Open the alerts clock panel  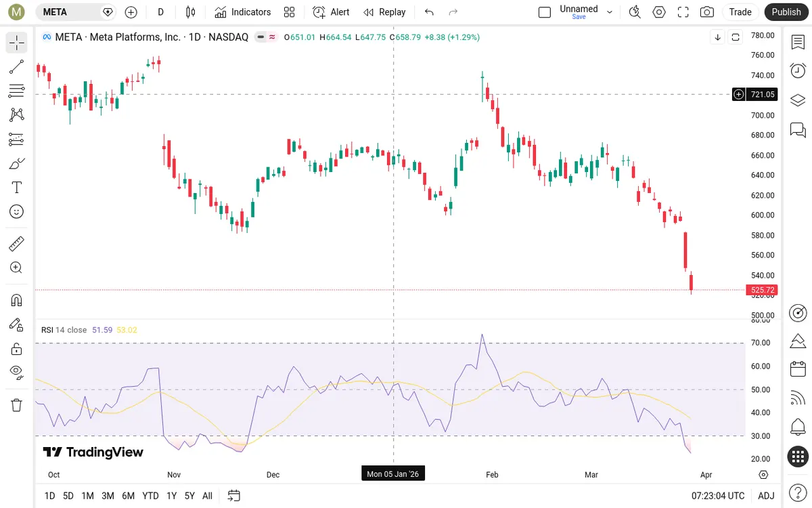(x=798, y=70)
